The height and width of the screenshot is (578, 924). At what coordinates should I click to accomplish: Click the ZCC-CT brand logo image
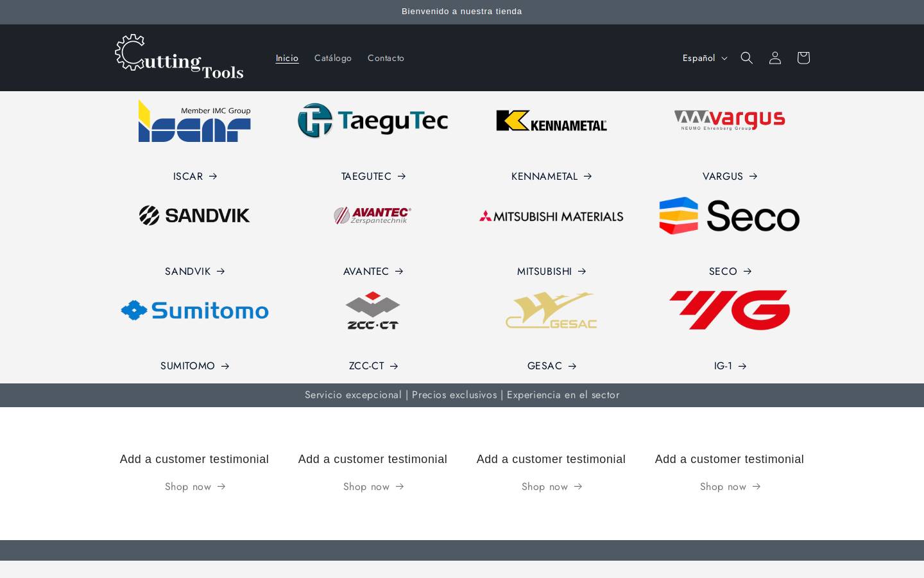pos(373,311)
